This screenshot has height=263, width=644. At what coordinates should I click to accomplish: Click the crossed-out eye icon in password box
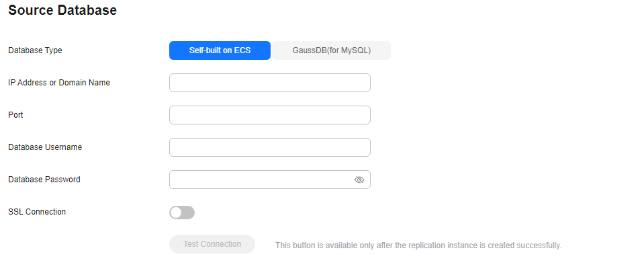[x=359, y=180]
